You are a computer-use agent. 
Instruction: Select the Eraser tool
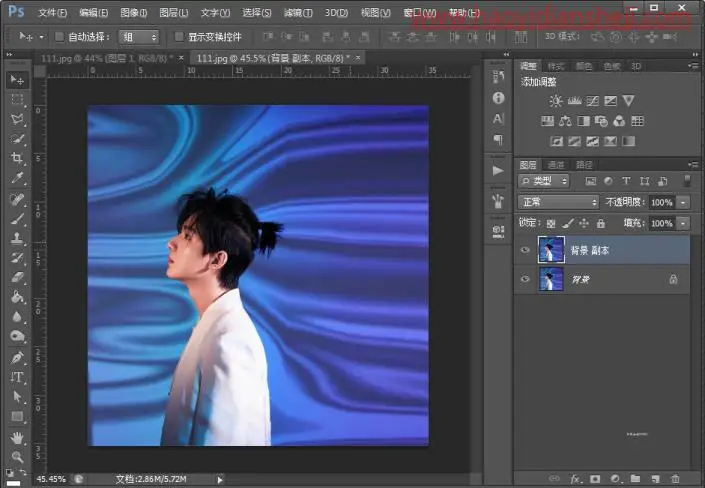click(17, 277)
